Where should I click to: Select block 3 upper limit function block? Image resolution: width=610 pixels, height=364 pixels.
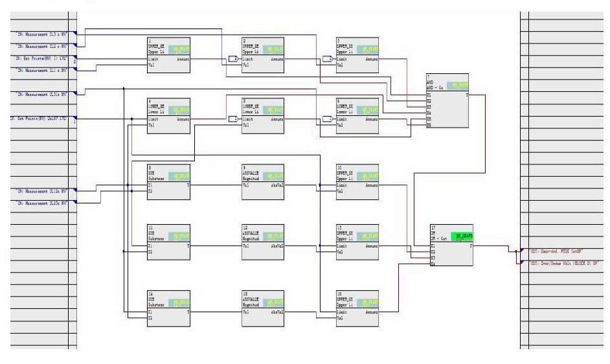[x=357, y=55]
